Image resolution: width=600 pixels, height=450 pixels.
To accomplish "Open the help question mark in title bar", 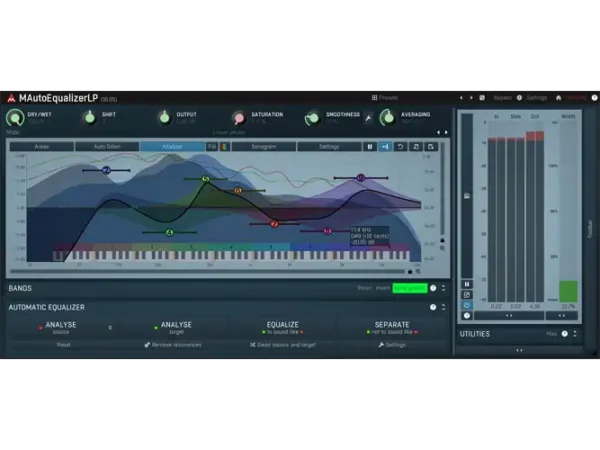I will (594, 98).
